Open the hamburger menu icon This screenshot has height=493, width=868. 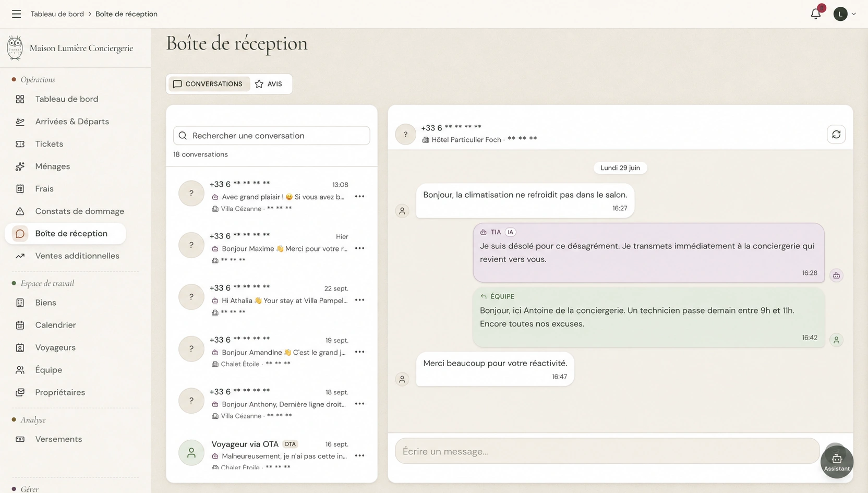coord(17,14)
